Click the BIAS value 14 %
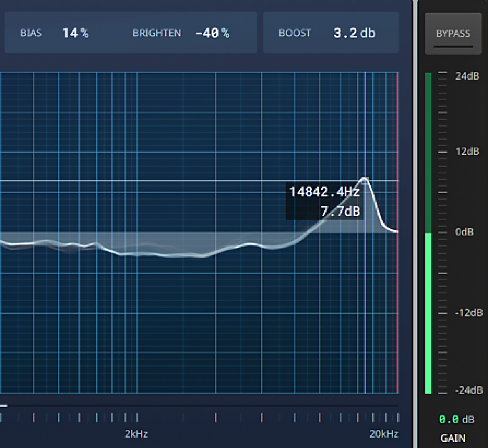The image size is (488, 448). tap(75, 33)
